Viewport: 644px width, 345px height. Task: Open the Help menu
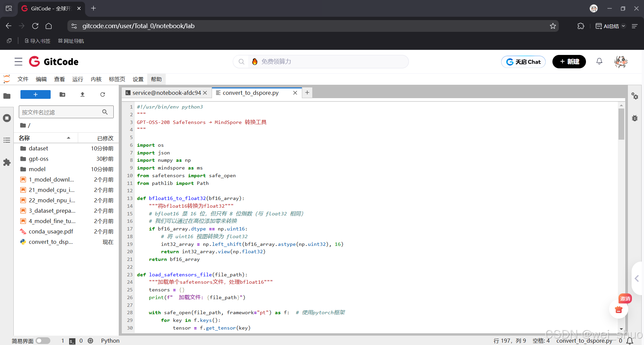pyautogui.click(x=156, y=79)
